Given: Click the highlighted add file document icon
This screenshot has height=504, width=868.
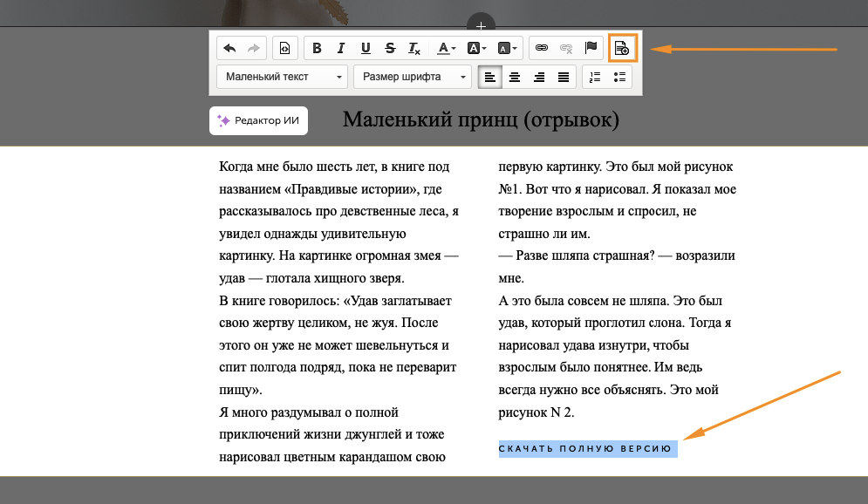Looking at the screenshot, I should coord(622,48).
